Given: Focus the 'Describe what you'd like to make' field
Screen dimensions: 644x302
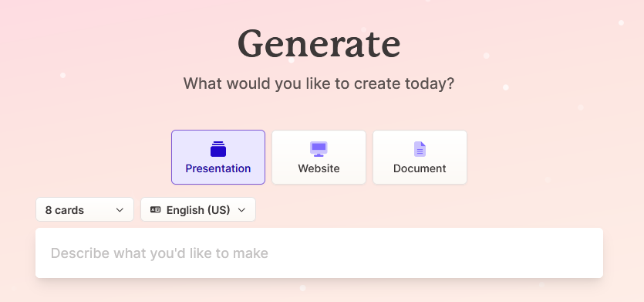Looking at the screenshot, I should pyautogui.click(x=319, y=253).
